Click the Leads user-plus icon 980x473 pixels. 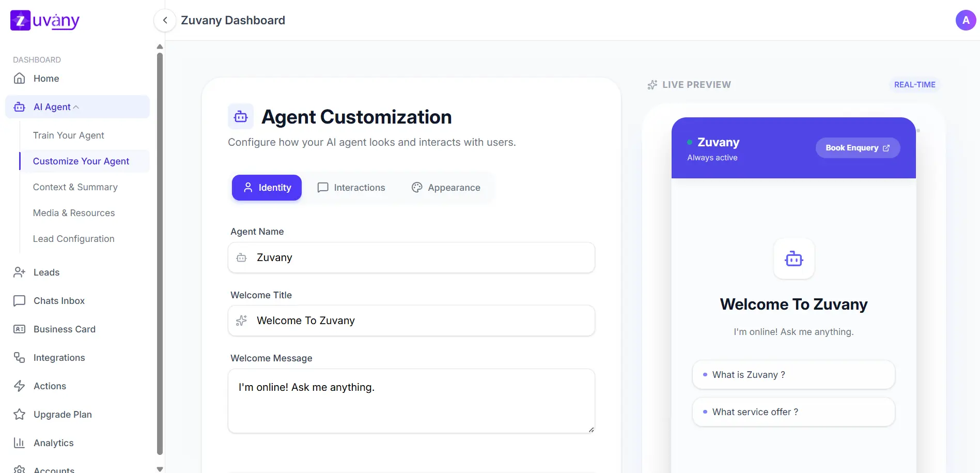19,272
